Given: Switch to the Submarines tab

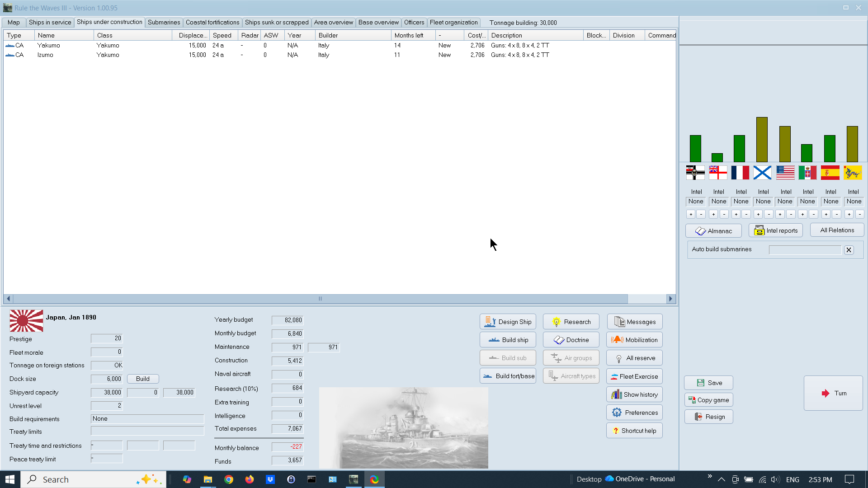Looking at the screenshot, I should click(164, 22).
